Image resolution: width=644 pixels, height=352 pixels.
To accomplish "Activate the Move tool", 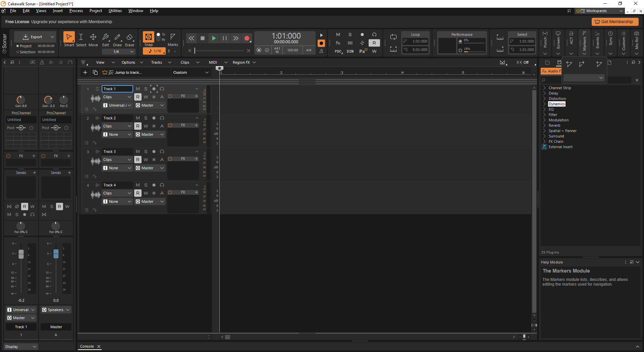I will (x=93, y=39).
